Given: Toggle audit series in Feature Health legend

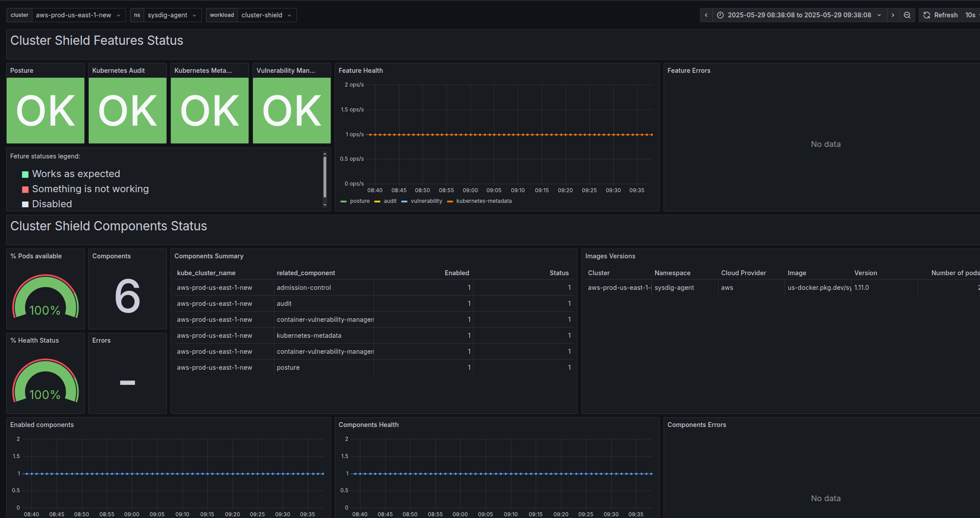Looking at the screenshot, I should (390, 201).
